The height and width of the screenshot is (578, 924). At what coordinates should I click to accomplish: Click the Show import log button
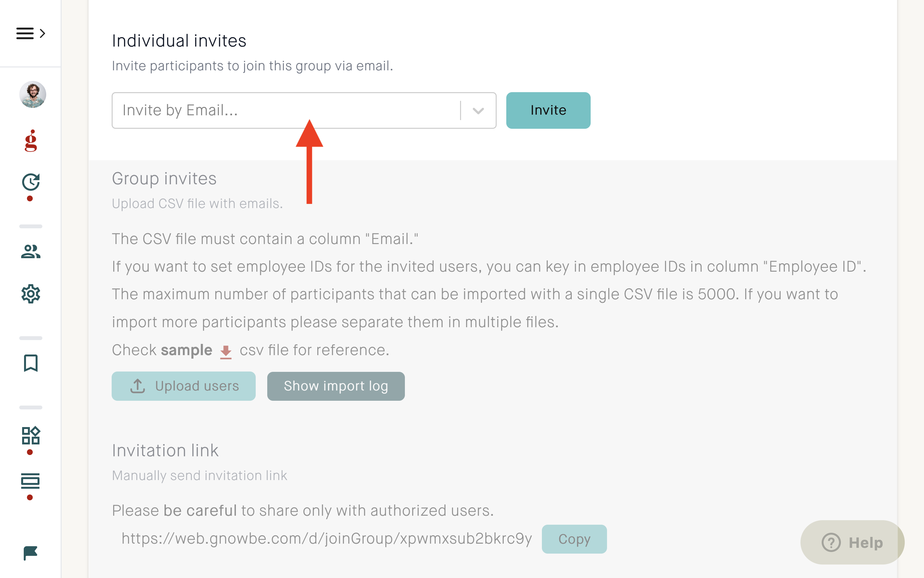336,386
